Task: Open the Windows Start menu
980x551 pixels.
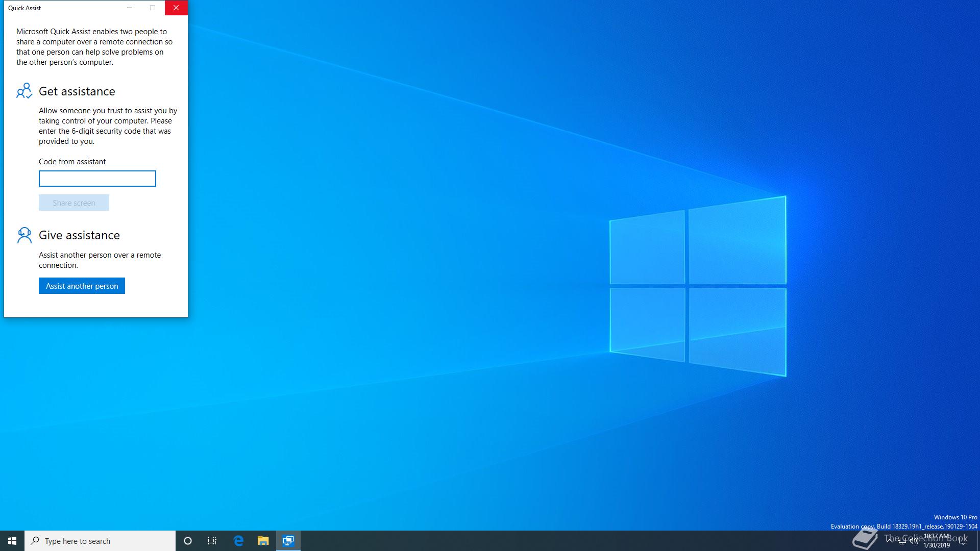Action: click(12, 541)
